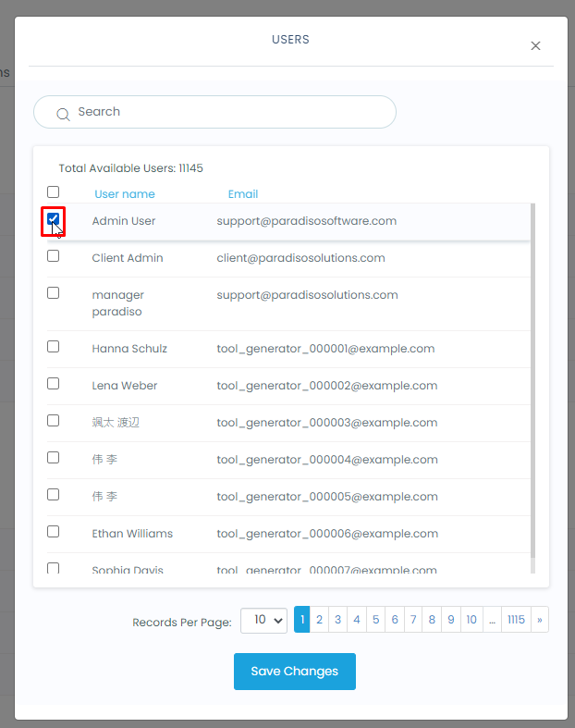575x728 pixels.
Task: Go to page 5 of results
Action: [x=375, y=620]
